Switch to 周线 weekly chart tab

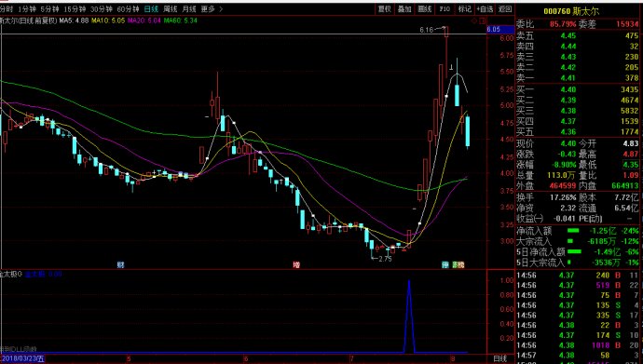[171, 9]
